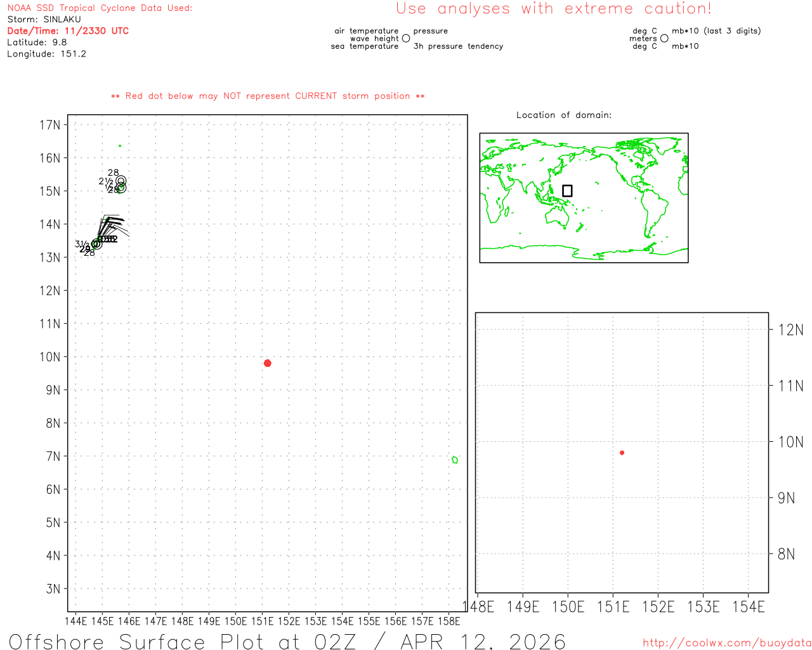This screenshot has height=650, width=812.
Task: Select the black domain rectangle on the world map
Action: coord(567,190)
